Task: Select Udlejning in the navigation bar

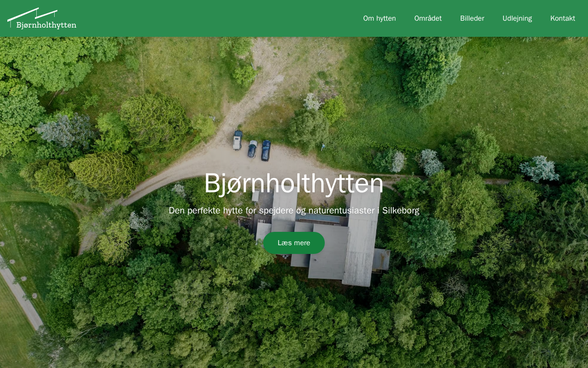Action: click(517, 18)
